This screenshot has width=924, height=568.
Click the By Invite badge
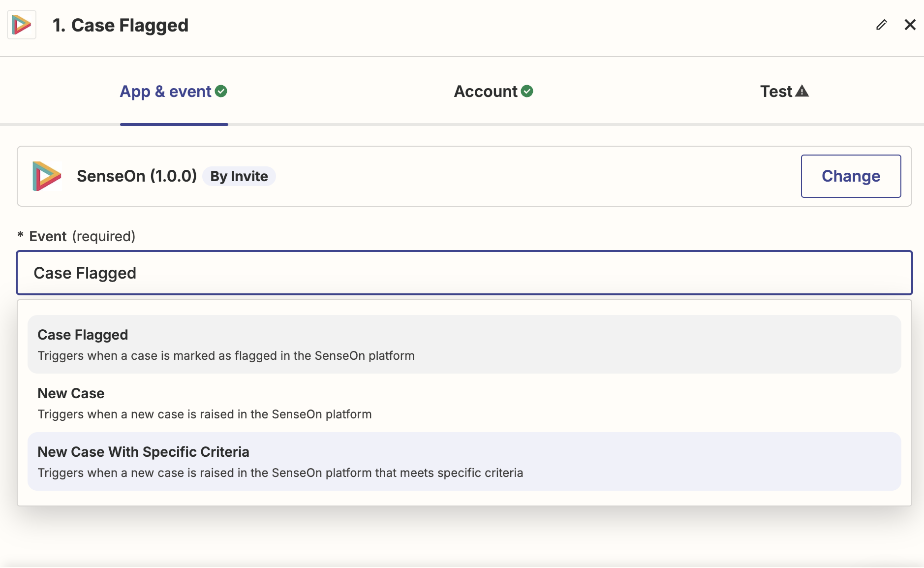pyautogui.click(x=239, y=176)
